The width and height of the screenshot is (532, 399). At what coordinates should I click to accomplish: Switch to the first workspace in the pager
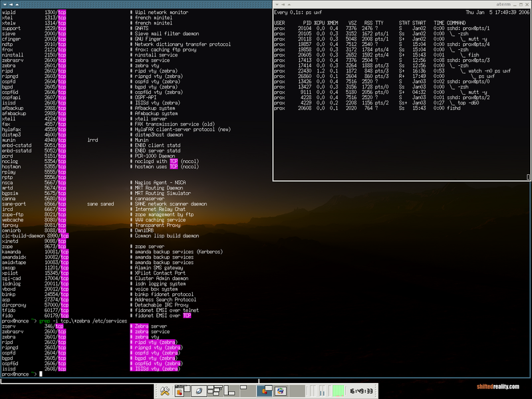[x=182, y=391]
